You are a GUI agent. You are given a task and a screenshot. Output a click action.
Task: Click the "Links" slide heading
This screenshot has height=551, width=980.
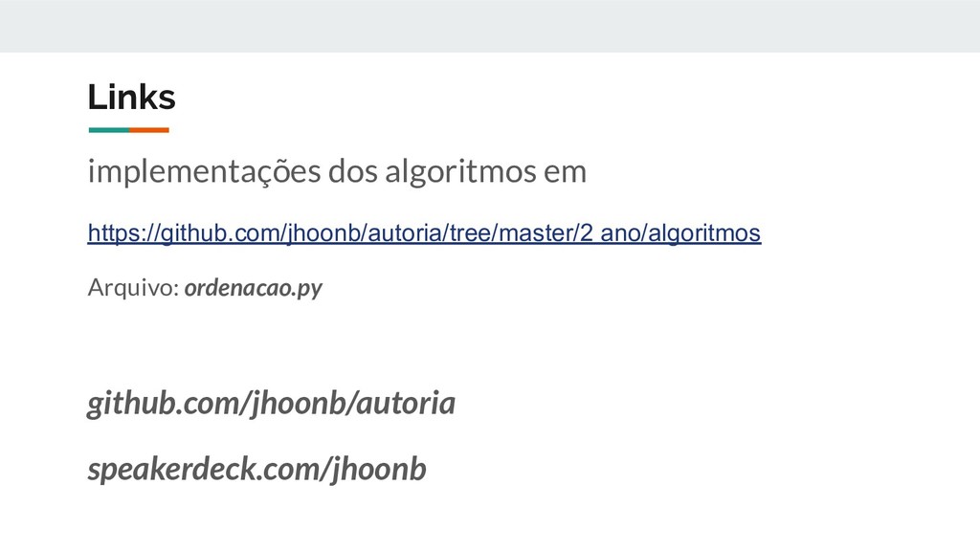[132, 97]
